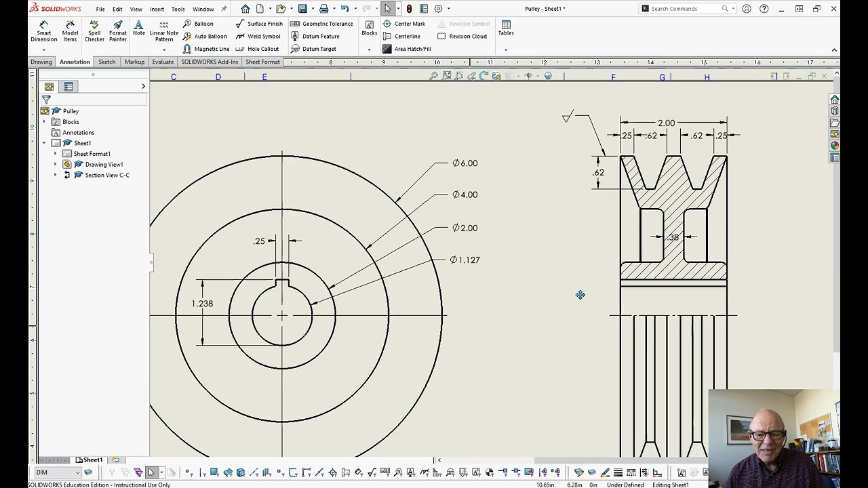This screenshot has height=488, width=868.
Task: Open the Smart Dimension dropdown arrow
Action: (x=44, y=49)
